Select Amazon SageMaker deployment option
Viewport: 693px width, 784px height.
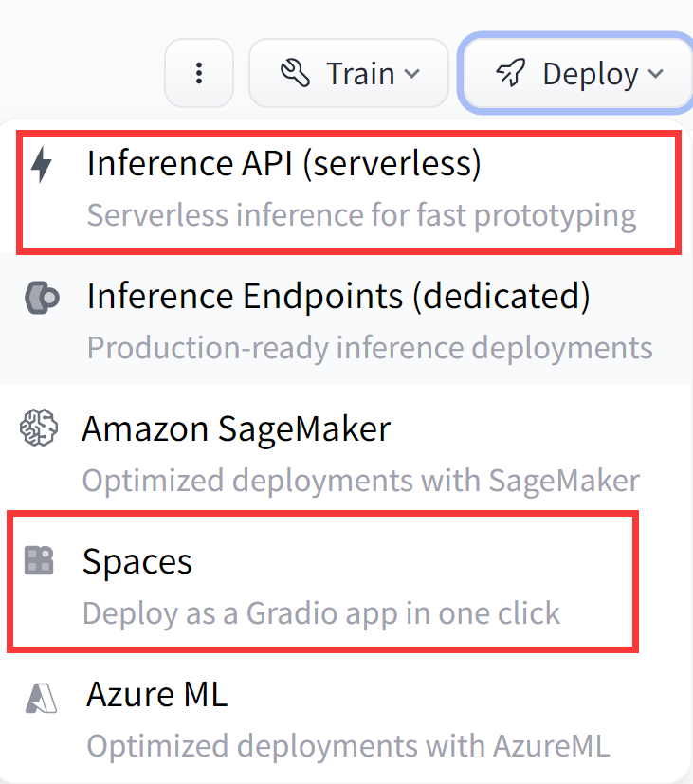coord(236,429)
